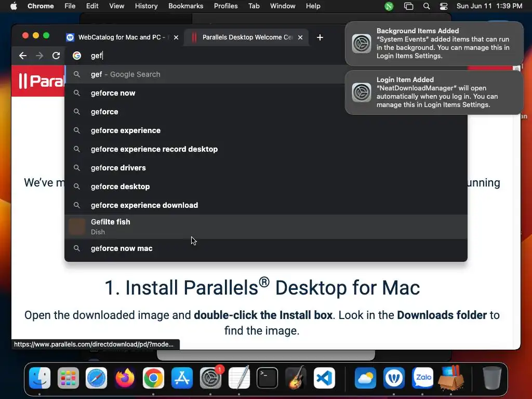
Task: Open Visual Studio Code from the Dock
Action: (x=324, y=378)
